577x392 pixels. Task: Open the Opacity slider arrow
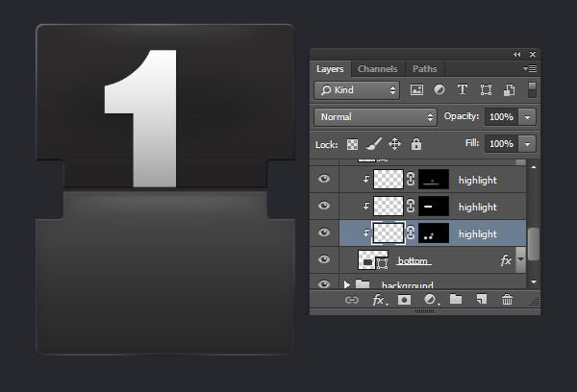coord(528,116)
